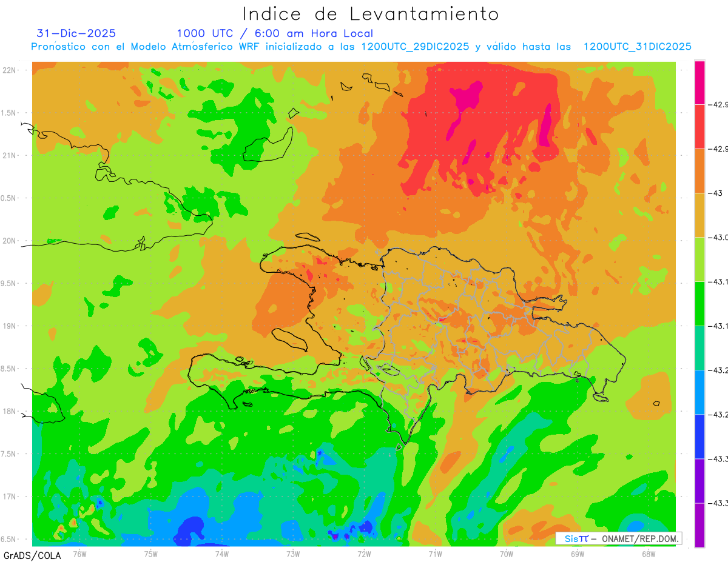Pick the magenta swatch at colorbar top

click(700, 82)
